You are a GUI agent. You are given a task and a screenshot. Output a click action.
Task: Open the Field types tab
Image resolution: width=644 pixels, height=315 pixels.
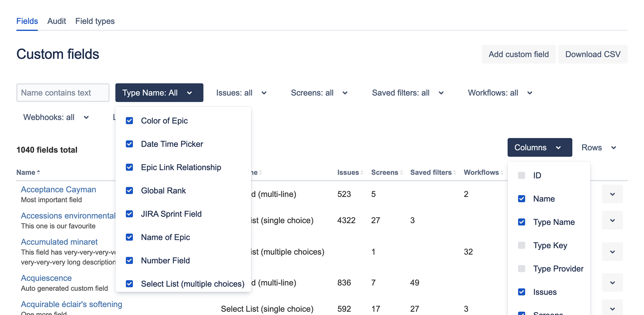95,21
